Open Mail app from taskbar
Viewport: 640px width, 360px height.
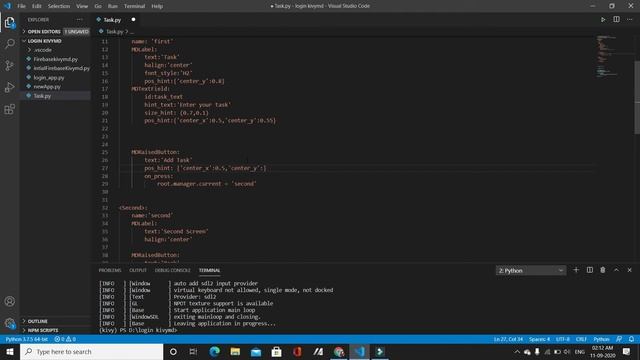click(256, 351)
